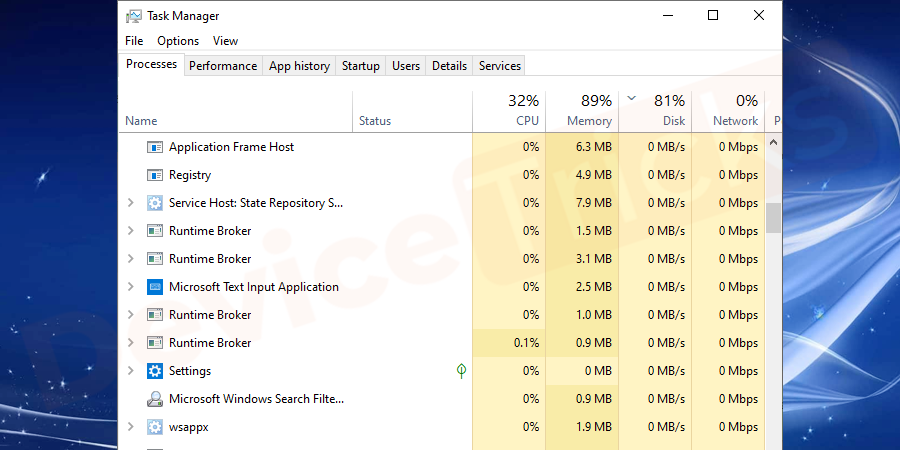Click the Service Host State Repository gear icon
The image size is (900, 450).
pyautogui.click(x=155, y=203)
